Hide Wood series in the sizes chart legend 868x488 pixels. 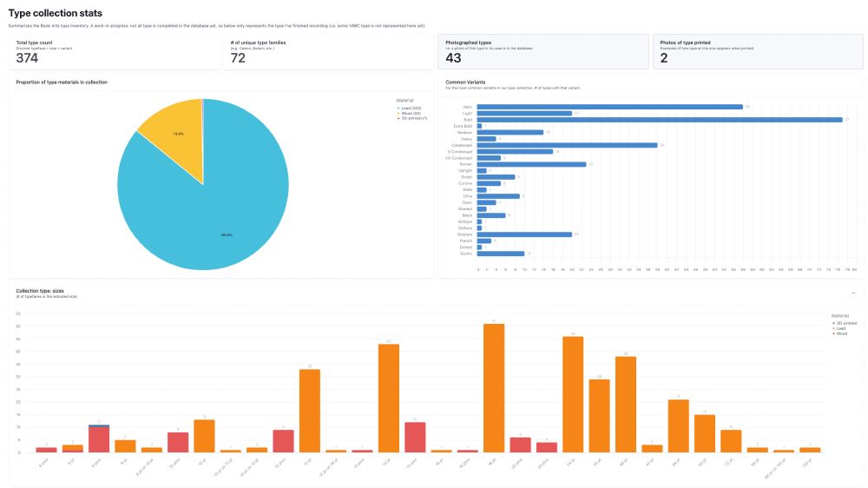(x=838, y=333)
